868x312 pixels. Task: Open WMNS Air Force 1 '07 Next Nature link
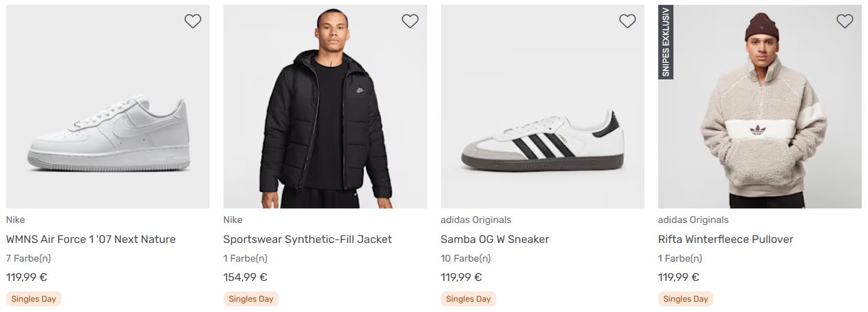[91, 240]
